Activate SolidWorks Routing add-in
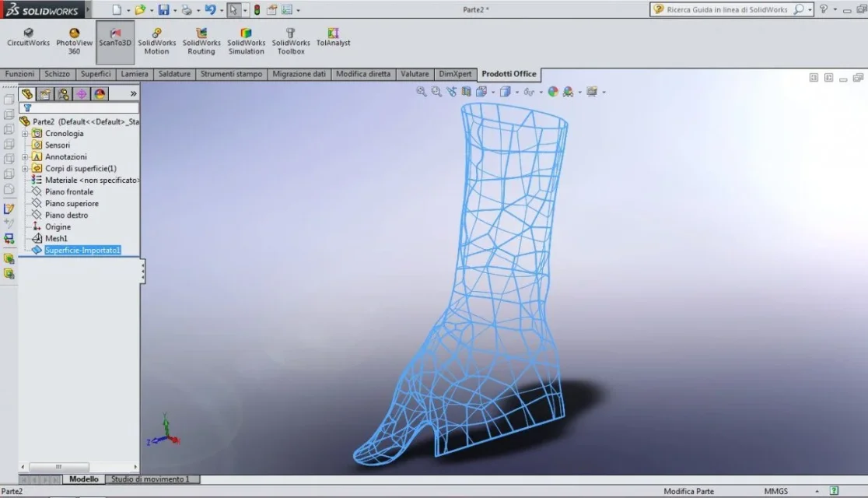The image size is (868, 498). coord(201,41)
